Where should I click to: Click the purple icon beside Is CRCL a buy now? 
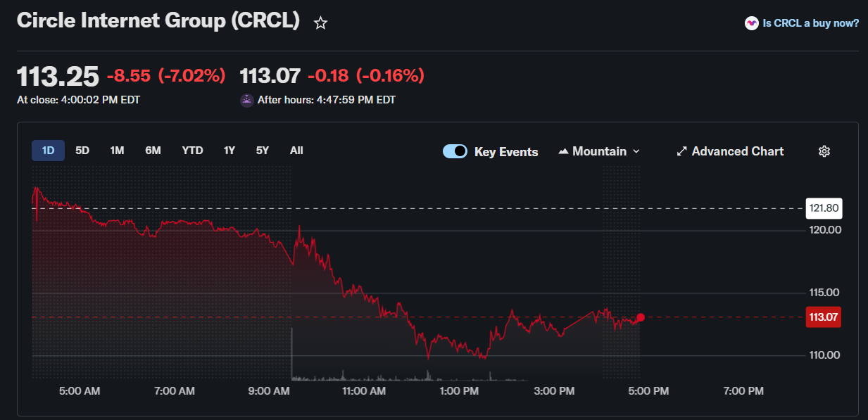[x=752, y=23]
